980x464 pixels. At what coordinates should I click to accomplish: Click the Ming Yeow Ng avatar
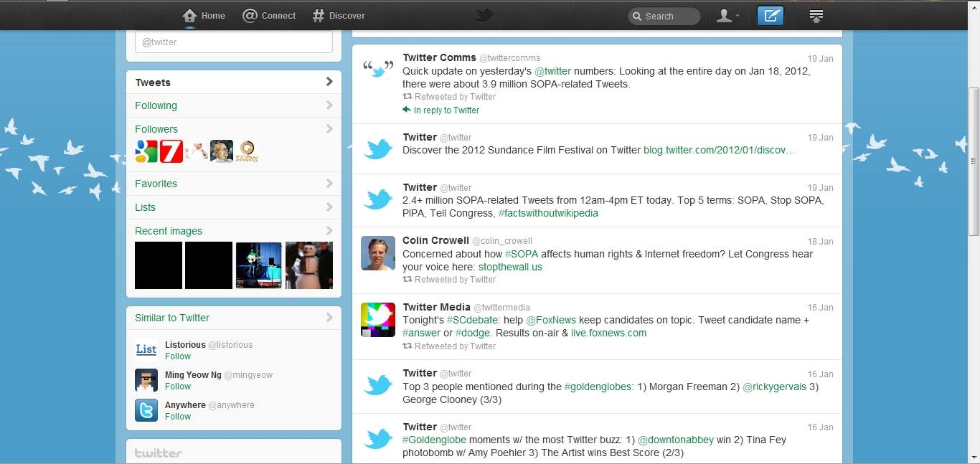(x=146, y=380)
